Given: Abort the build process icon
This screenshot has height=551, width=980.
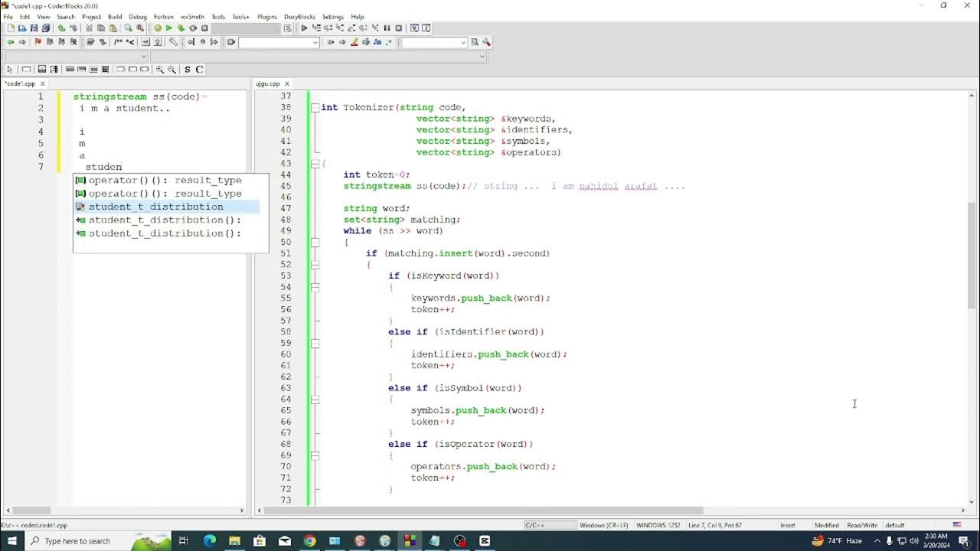Looking at the screenshot, I should (x=204, y=28).
